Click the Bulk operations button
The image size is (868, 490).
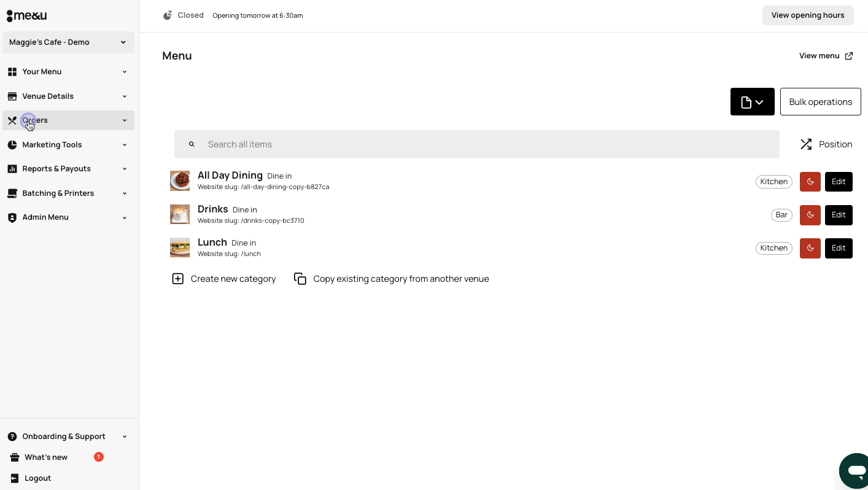tap(820, 102)
